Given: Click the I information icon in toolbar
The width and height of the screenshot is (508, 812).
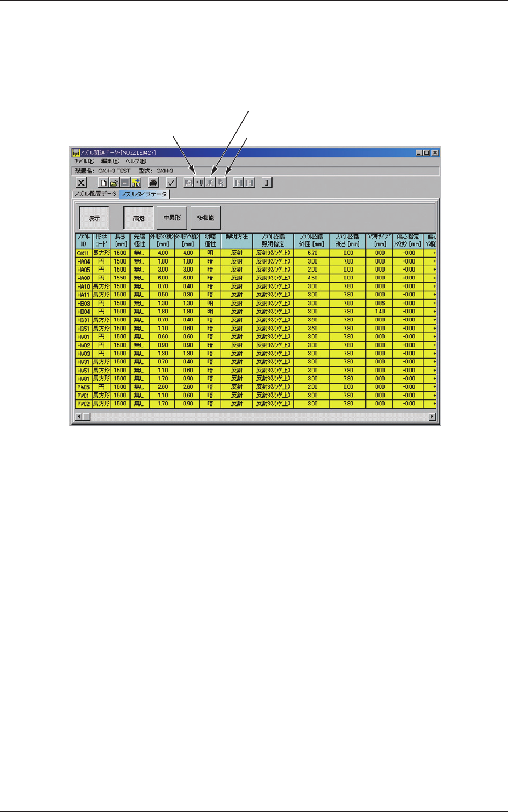Looking at the screenshot, I should click(x=267, y=183).
